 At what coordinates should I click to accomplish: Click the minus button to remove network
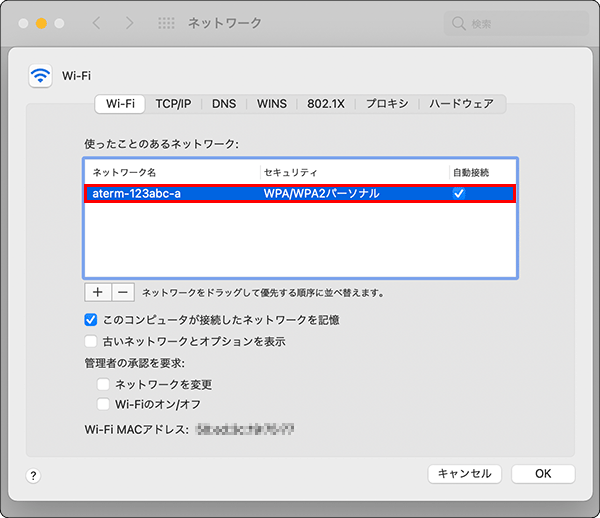[x=122, y=293]
